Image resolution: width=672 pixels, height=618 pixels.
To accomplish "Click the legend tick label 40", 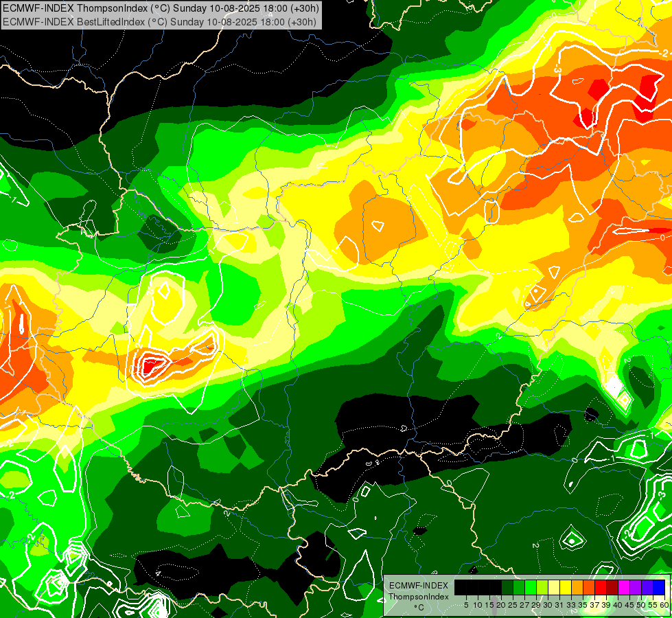I will tap(618, 605).
